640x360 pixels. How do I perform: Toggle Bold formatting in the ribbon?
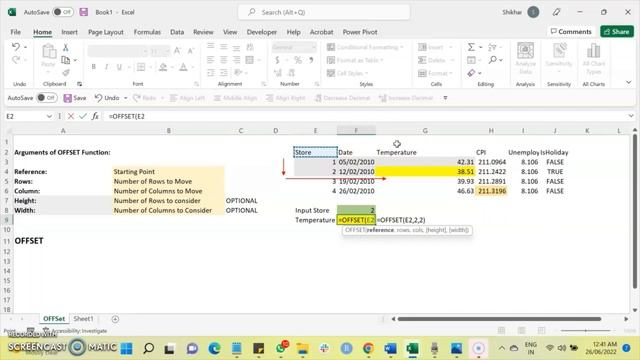[x=93, y=67]
